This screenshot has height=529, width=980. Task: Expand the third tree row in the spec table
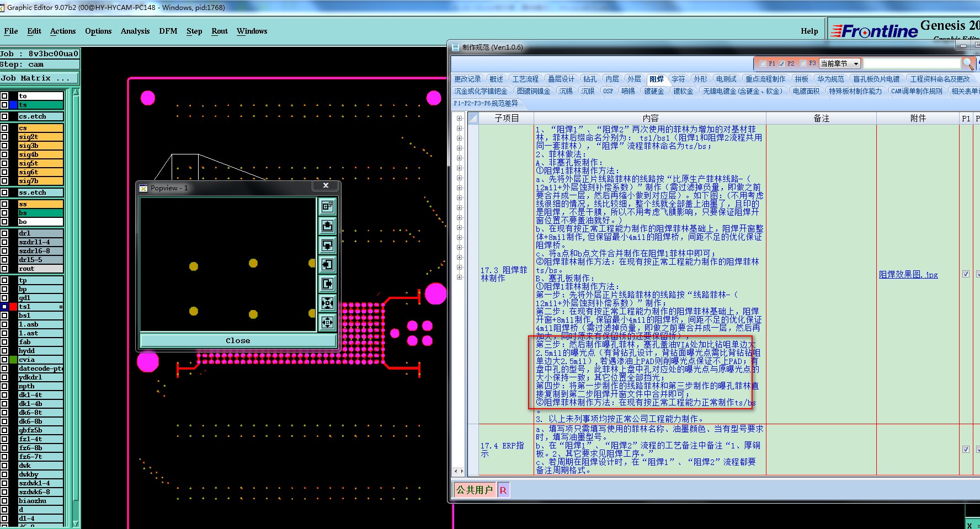click(x=459, y=138)
